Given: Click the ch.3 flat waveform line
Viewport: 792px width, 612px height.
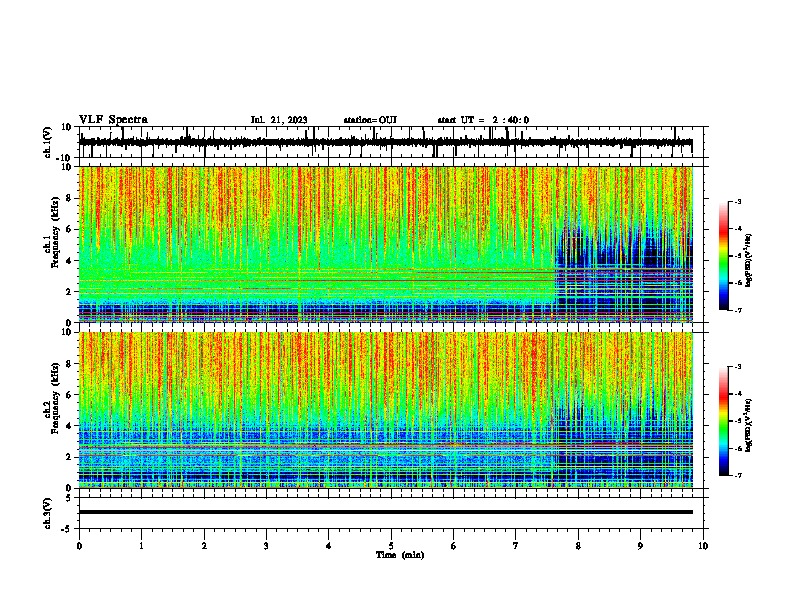Looking at the screenshot, I should [x=385, y=512].
